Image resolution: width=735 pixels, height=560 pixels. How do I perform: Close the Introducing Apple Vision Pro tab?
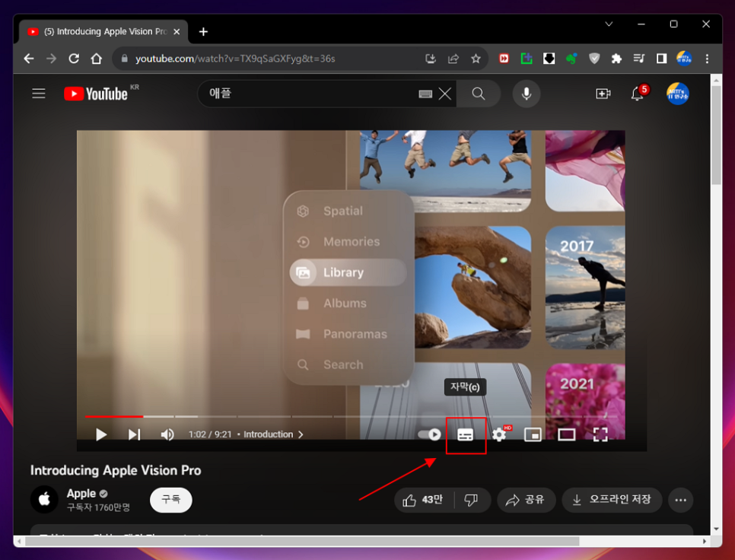coord(177,32)
